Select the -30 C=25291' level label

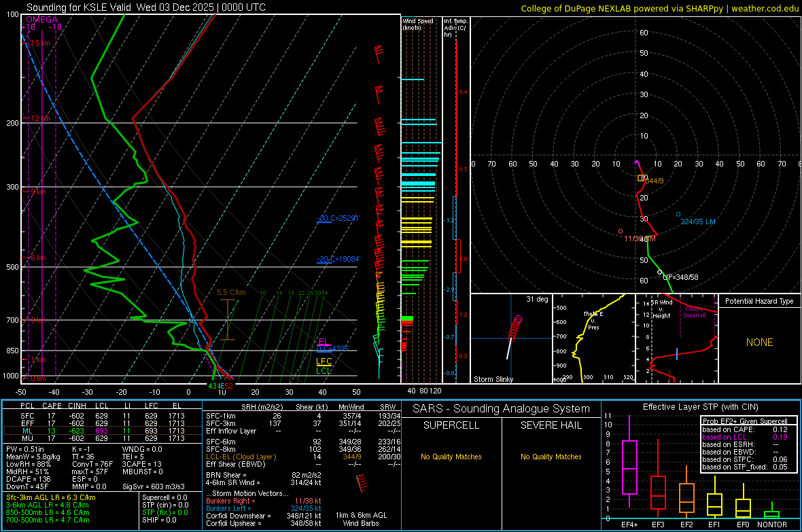tap(338, 218)
